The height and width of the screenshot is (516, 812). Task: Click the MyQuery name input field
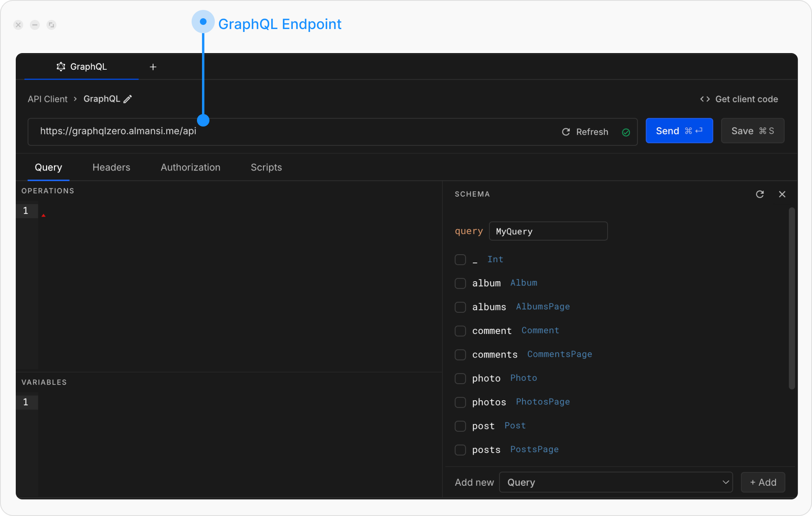click(548, 231)
